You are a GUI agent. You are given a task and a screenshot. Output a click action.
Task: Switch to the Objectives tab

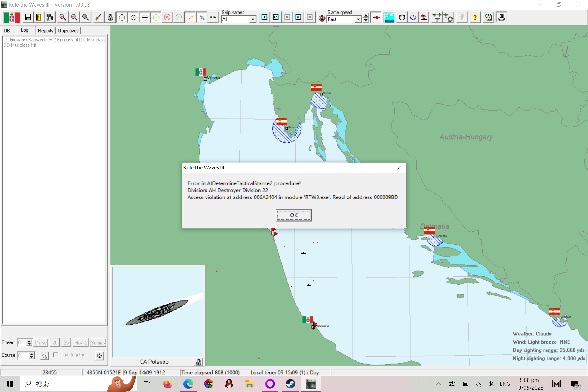[68, 31]
